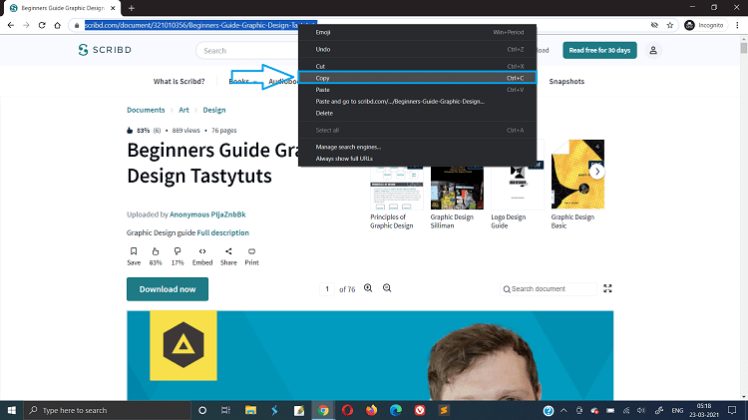748x420 pixels.
Task: Zoom out of the document
Action: 387,288
